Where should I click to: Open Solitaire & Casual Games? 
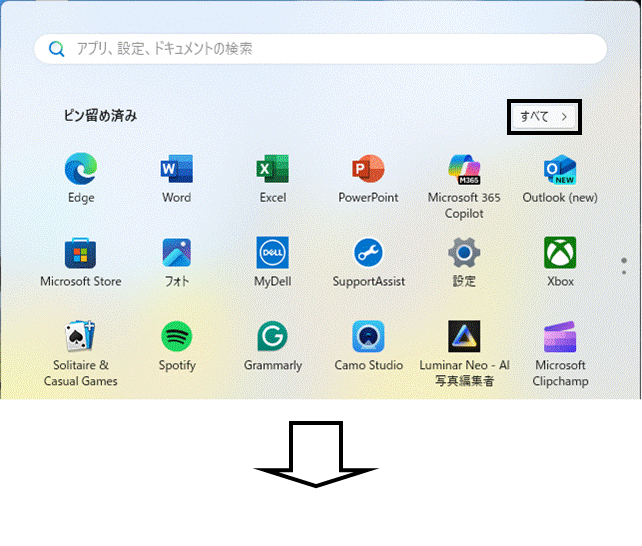pyautogui.click(x=81, y=354)
